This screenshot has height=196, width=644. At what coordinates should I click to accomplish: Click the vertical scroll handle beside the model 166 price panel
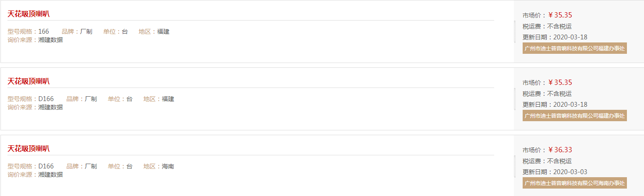pyautogui.click(x=515, y=31)
